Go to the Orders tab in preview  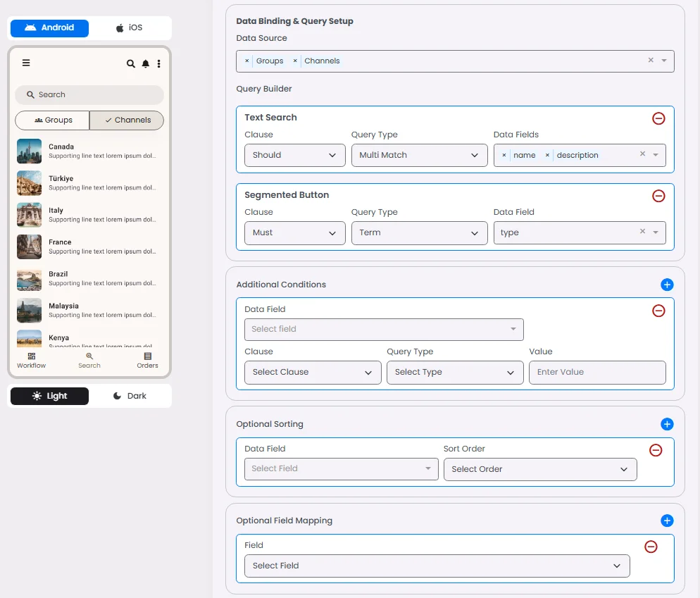click(x=147, y=360)
